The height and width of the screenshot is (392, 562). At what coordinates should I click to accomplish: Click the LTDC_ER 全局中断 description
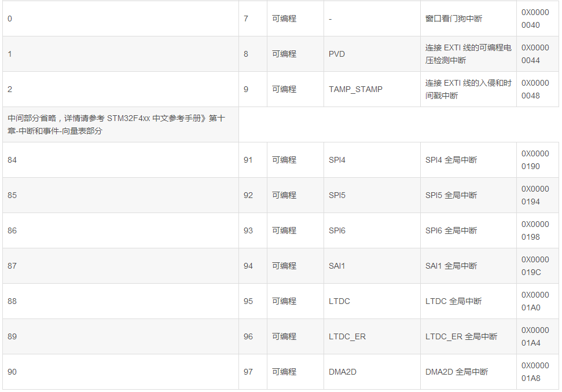tap(461, 336)
